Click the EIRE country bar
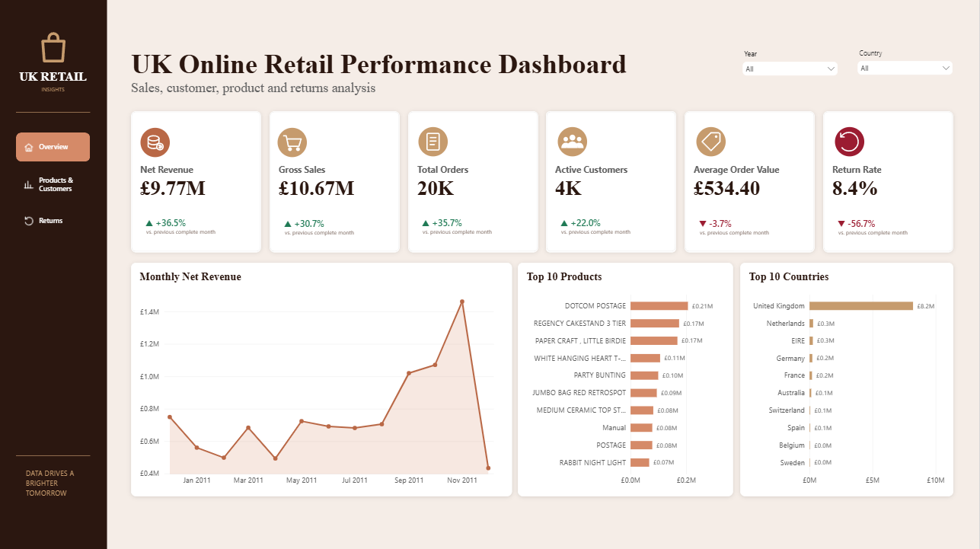The image size is (980, 549). pyautogui.click(x=812, y=340)
